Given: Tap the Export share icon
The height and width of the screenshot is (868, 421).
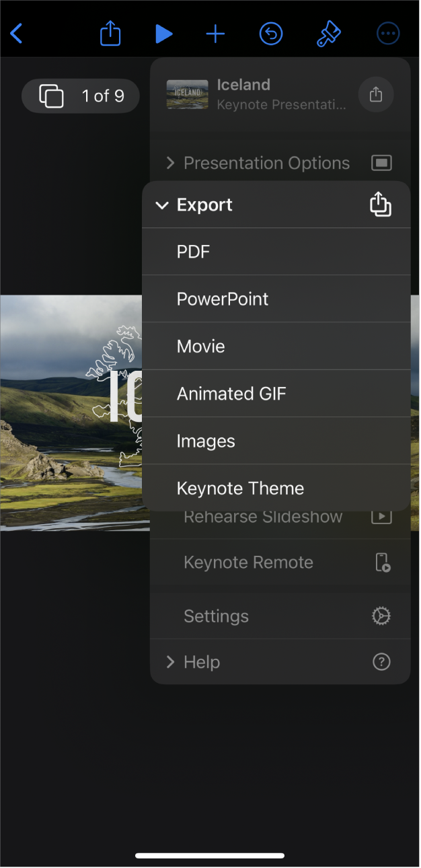Looking at the screenshot, I should click(381, 205).
